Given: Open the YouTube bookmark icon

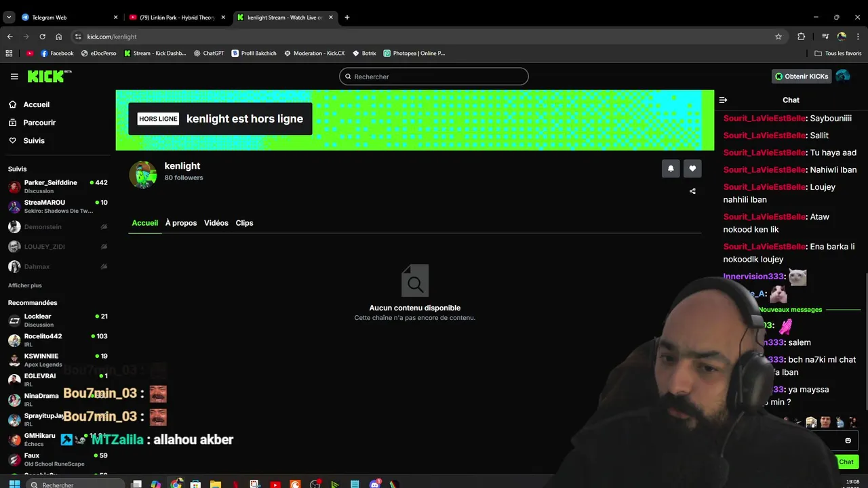Looking at the screenshot, I should (30, 53).
